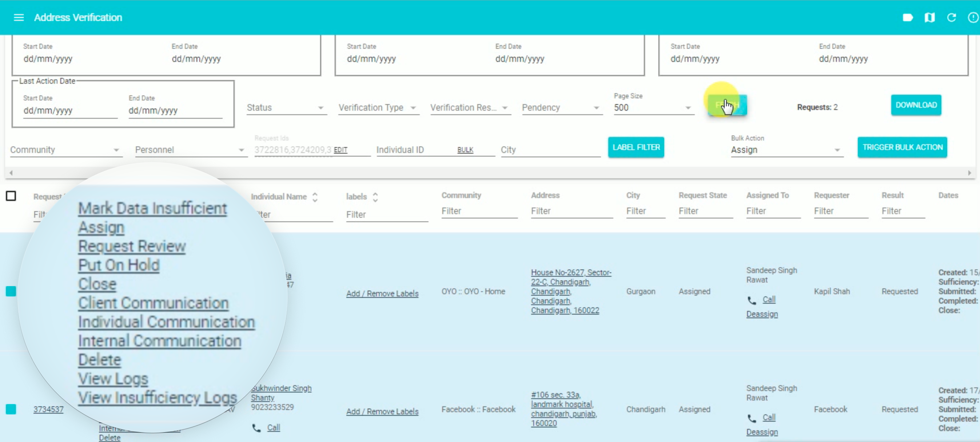This screenshot has width=980, height=442.
Task: Click the Community column Filter box
Action: coord(479,211)
